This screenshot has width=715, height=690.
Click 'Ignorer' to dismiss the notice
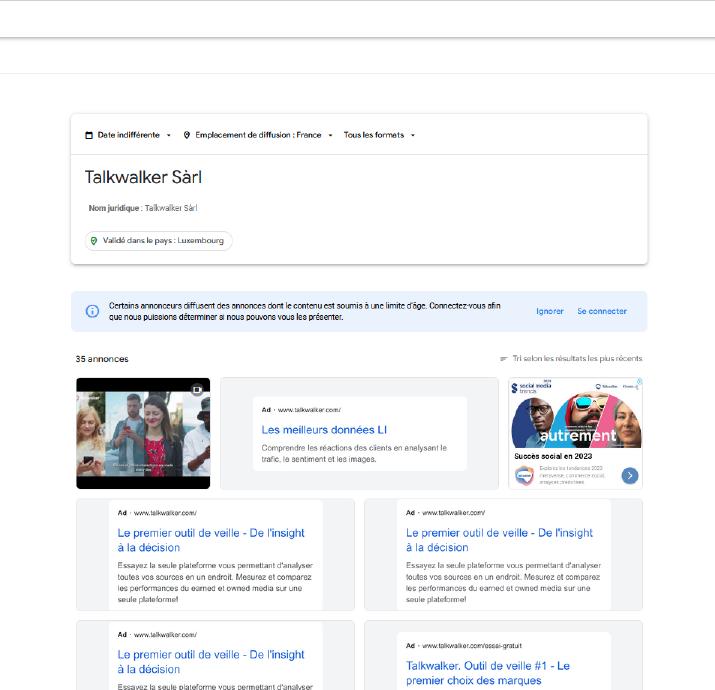click(x=550, y=311)
